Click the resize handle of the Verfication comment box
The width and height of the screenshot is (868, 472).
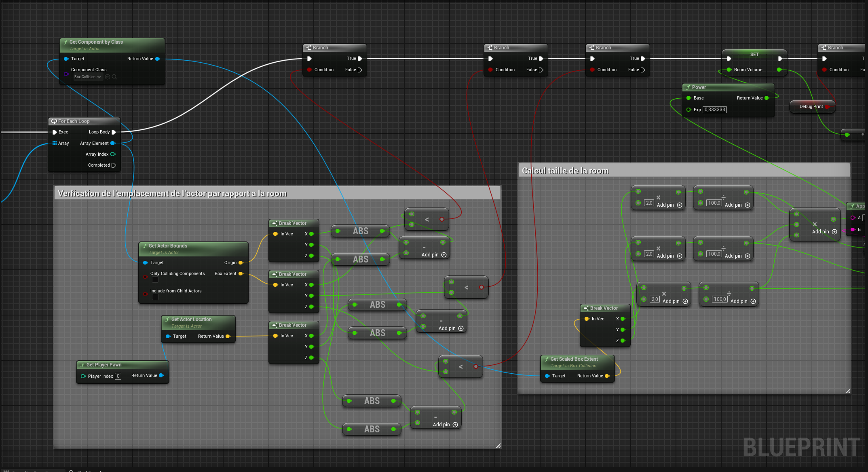(x=498, y=446)
